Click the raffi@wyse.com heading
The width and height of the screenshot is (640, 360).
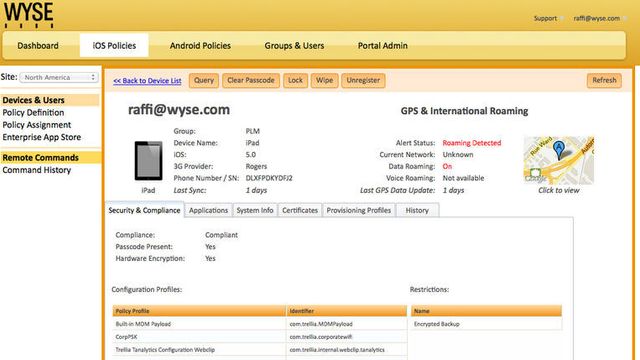179,110
